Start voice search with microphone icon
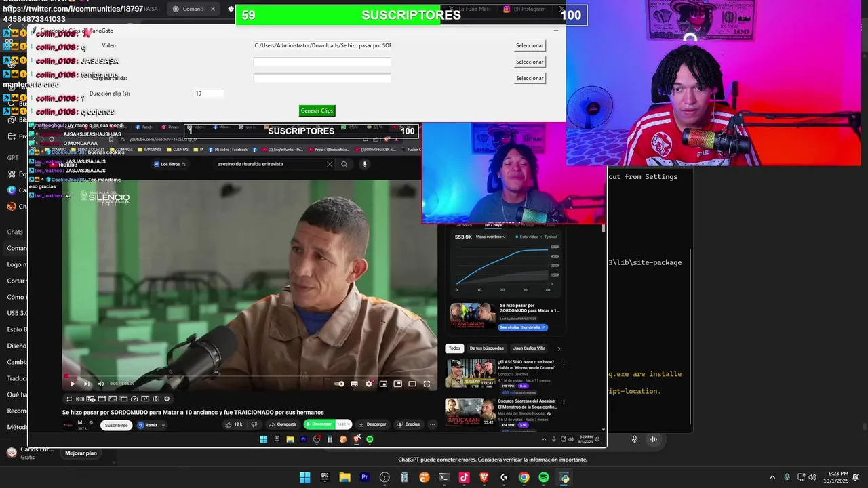Image resolution: width=868 pixels, height=488 pixels. tap(364, 164)
